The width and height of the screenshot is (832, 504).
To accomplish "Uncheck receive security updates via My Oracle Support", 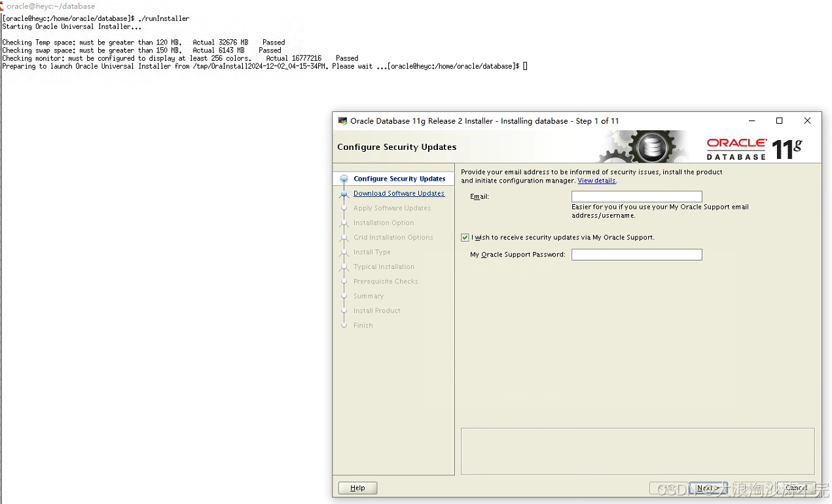I will pos(465,238).
